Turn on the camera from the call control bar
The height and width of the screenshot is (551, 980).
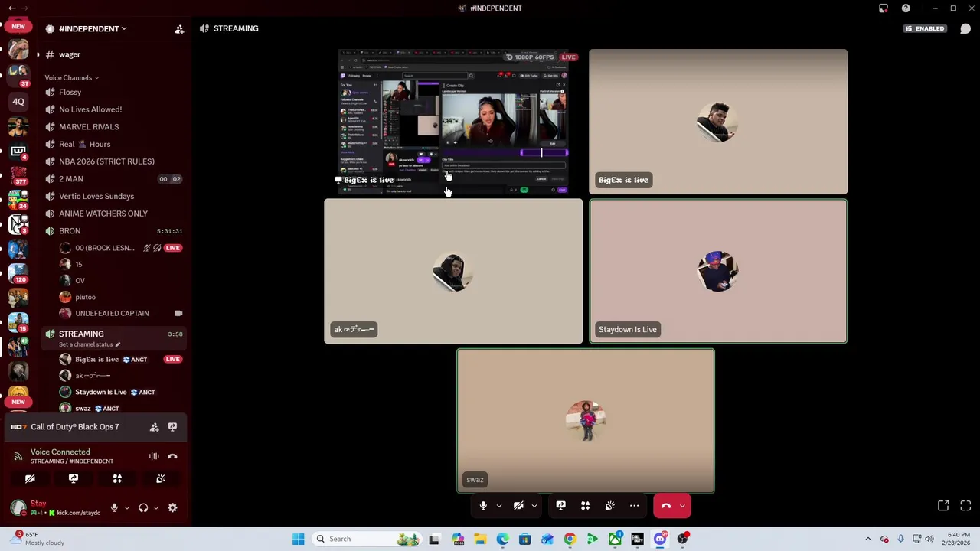point(518,506)
